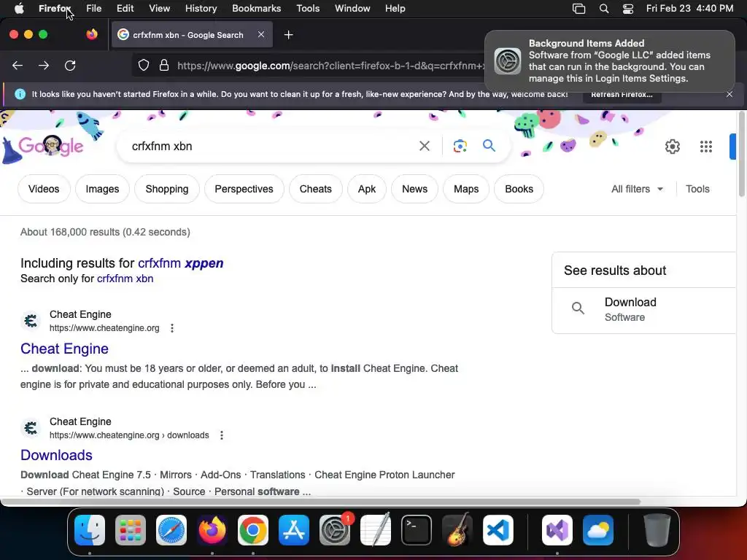
Task: Launch GarageBand from the Dock
Action: (x=457, y=529)
